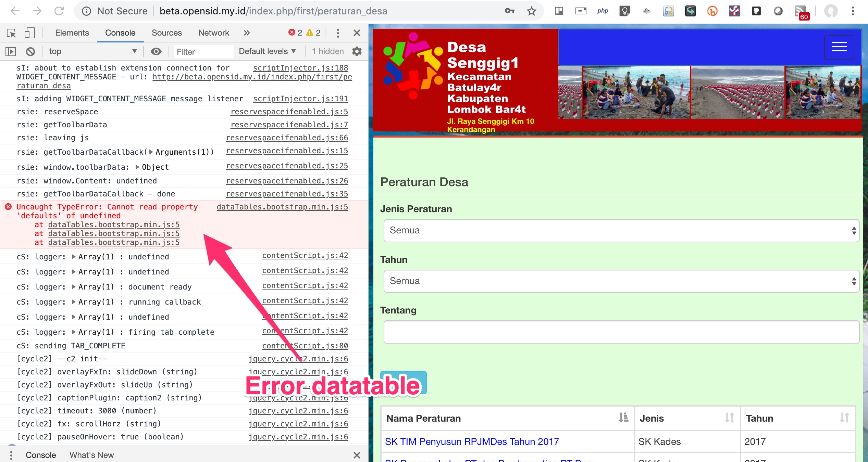Sort by Tahun column
868x462 pixels.
point(798,418)
